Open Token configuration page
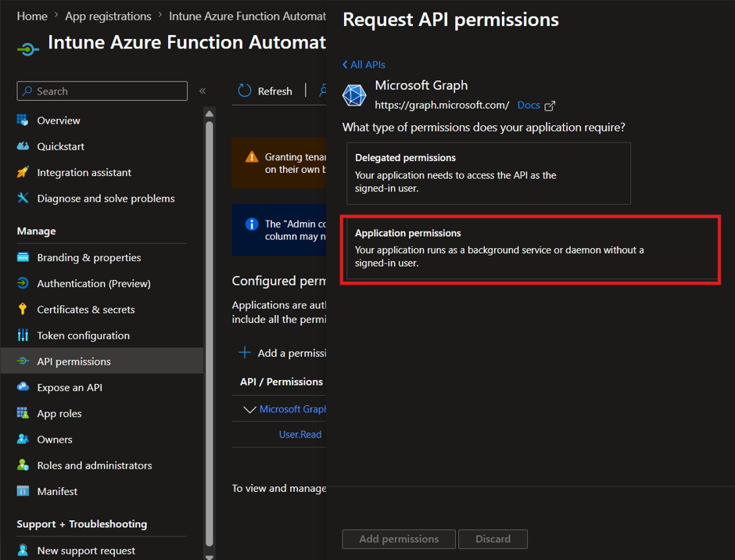 [102, 335]
